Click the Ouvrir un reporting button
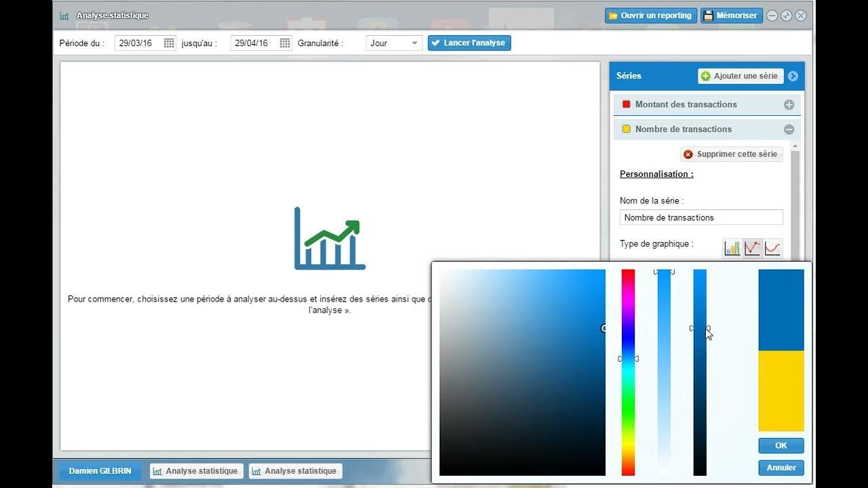The height and width of the screenshot is (488, 868). (x=650, y=16)
